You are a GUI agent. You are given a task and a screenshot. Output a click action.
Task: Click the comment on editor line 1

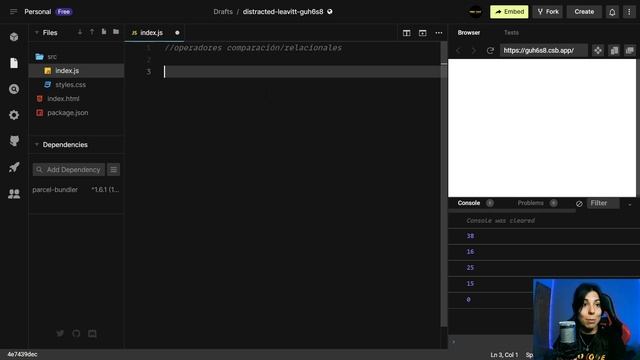(253, 48)
